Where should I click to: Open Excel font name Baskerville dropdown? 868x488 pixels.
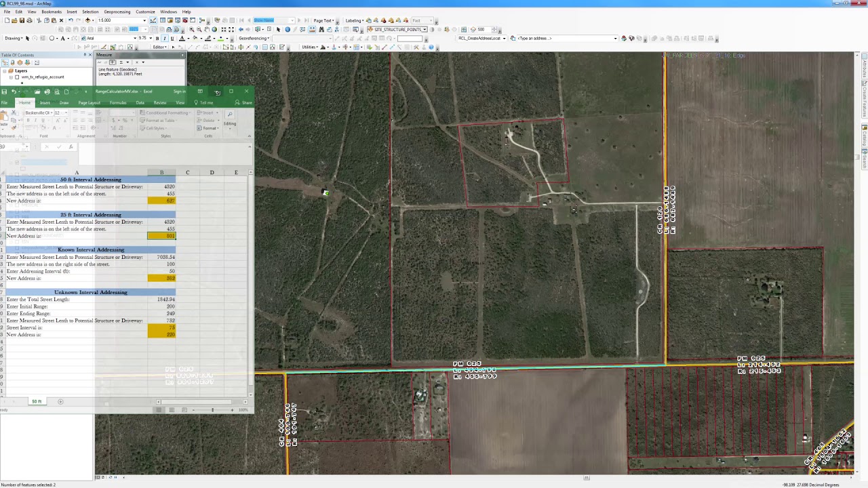pos(52,113)
